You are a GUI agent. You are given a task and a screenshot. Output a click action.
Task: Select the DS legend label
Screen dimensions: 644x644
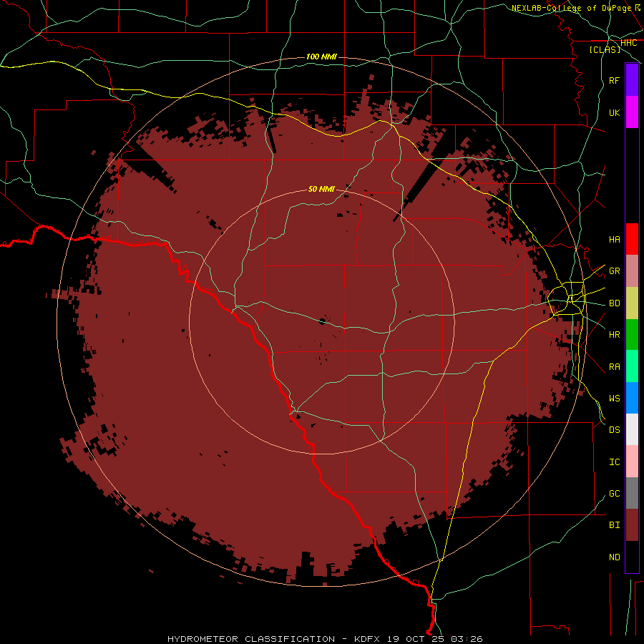click(614, 429)
